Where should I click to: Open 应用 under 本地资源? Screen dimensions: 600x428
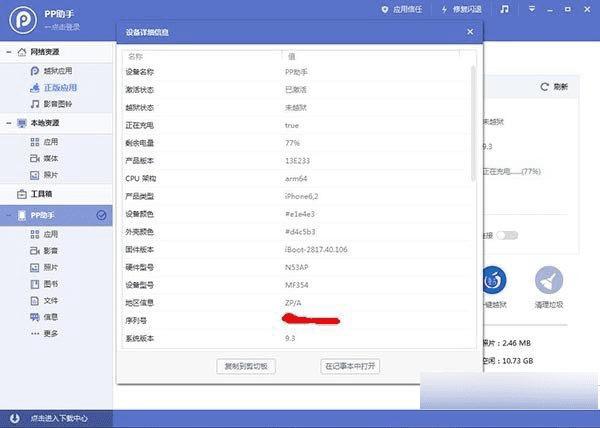point(44,142)
